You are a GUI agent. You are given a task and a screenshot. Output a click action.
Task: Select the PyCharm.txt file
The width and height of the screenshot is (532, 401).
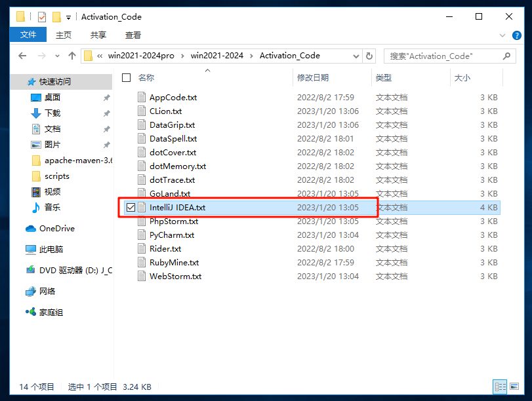(x=172, y=235)
